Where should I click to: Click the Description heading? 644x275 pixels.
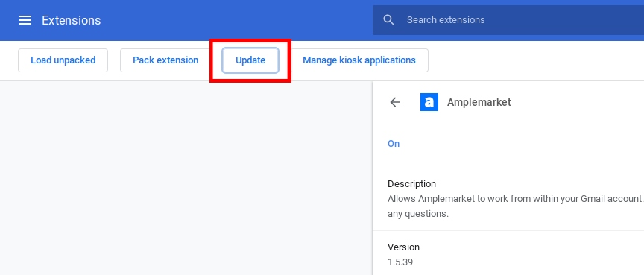pos(411,183)
